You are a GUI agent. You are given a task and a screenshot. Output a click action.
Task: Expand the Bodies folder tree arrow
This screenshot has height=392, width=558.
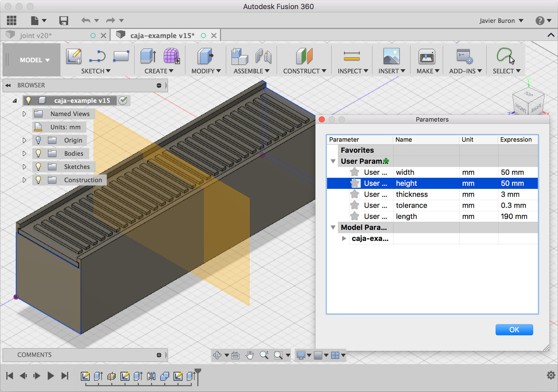tap(24, 154)
